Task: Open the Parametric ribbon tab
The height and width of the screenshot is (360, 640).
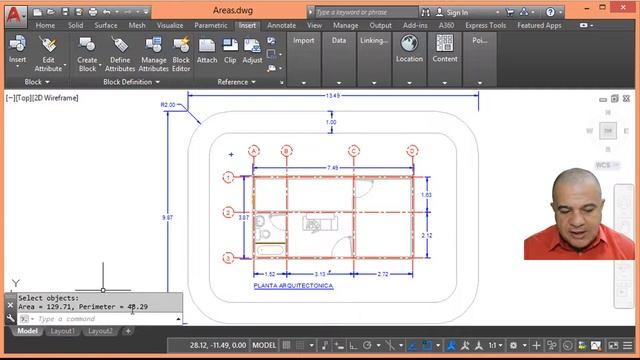Action: (211, 25)
